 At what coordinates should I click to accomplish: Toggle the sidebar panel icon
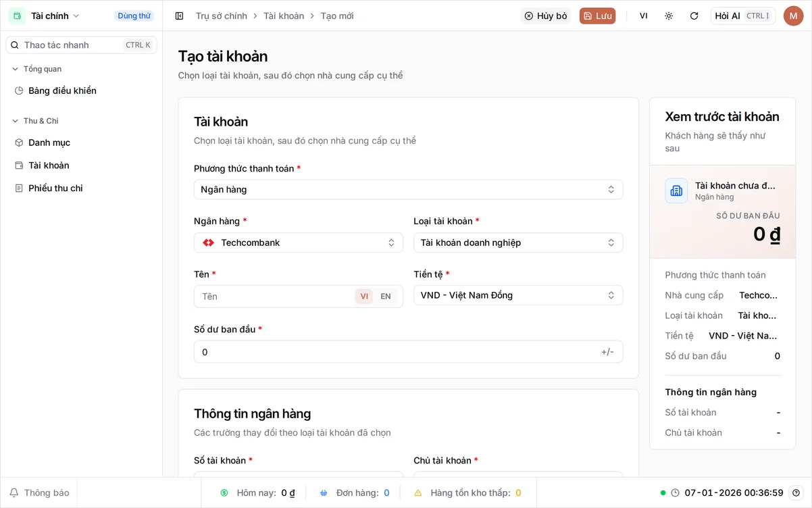(x=179, y=16)
